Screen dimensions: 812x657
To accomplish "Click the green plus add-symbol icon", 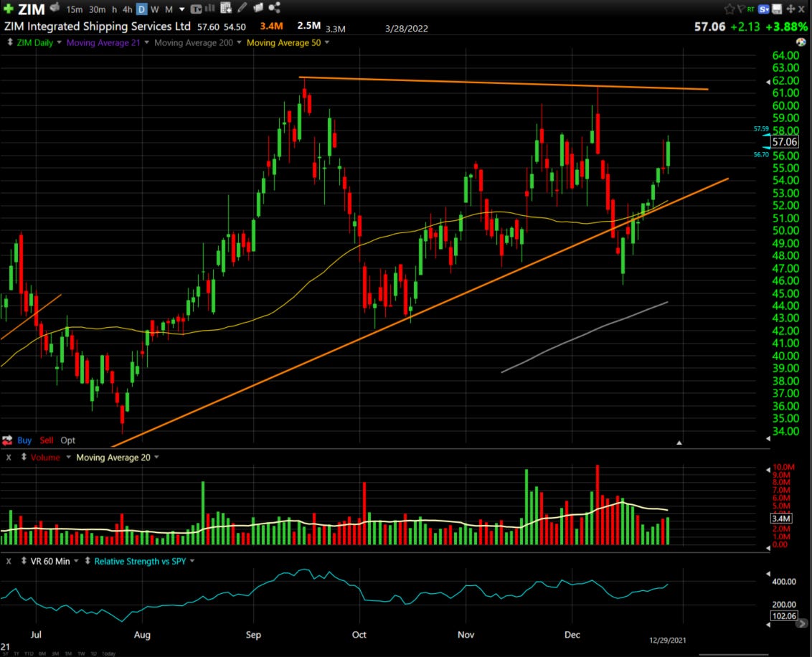I will tap(8, 9).
